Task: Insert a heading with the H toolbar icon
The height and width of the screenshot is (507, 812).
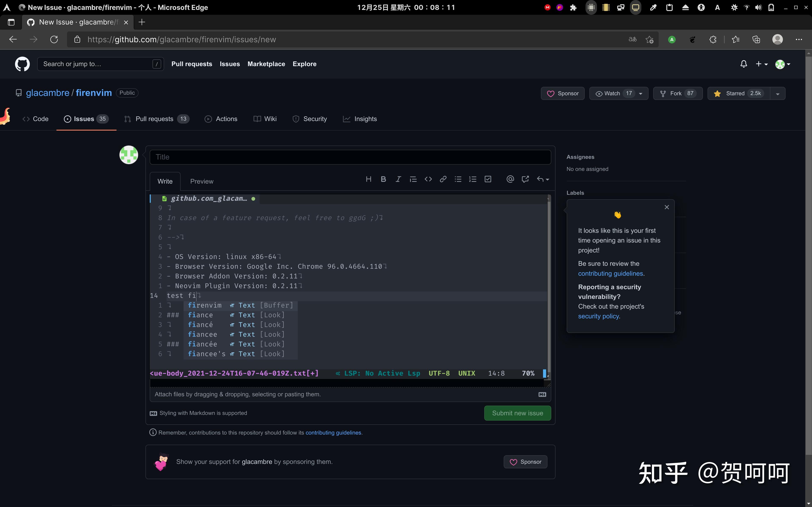Action: tap(369, 179)
